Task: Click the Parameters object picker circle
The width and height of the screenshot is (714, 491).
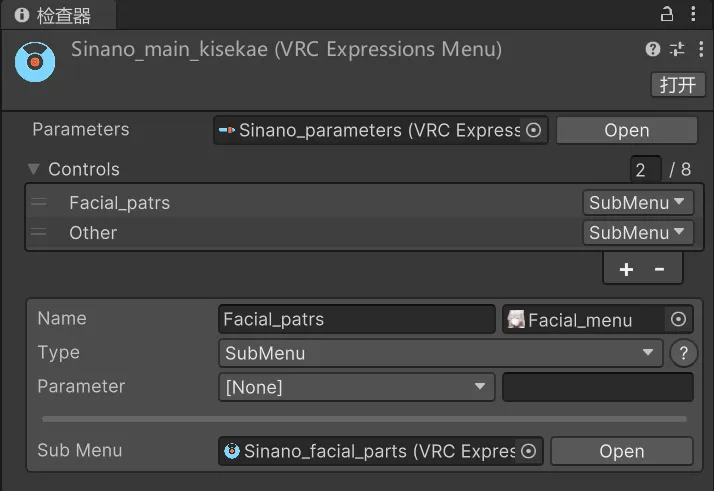Action: tap(533, 130)
